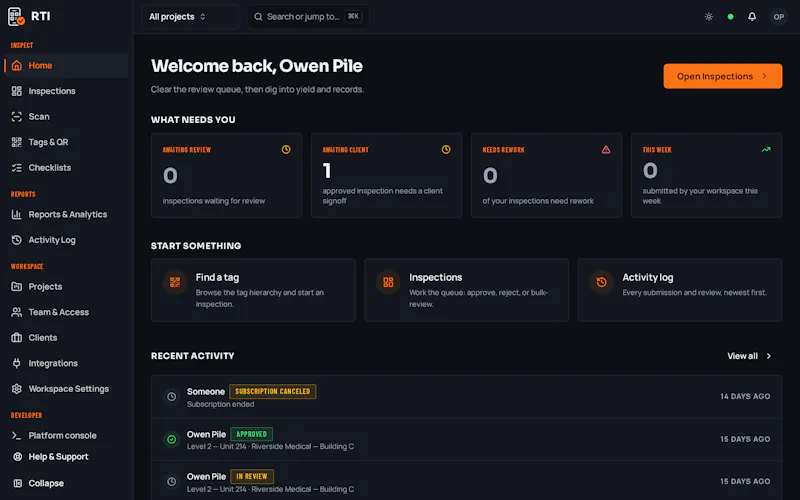Click the search magnifier icon
The height and width of the screenshot is (500, 800).
[x=258, y=17]
